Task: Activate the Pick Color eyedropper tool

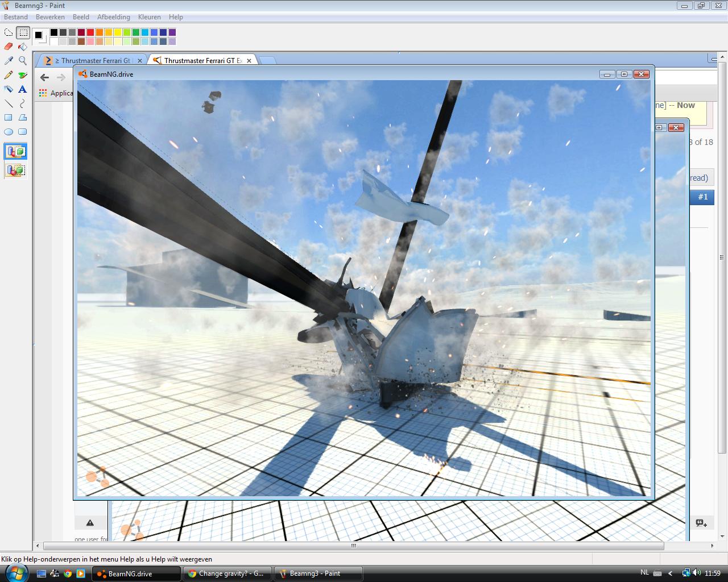Action: tap(9, 61)
